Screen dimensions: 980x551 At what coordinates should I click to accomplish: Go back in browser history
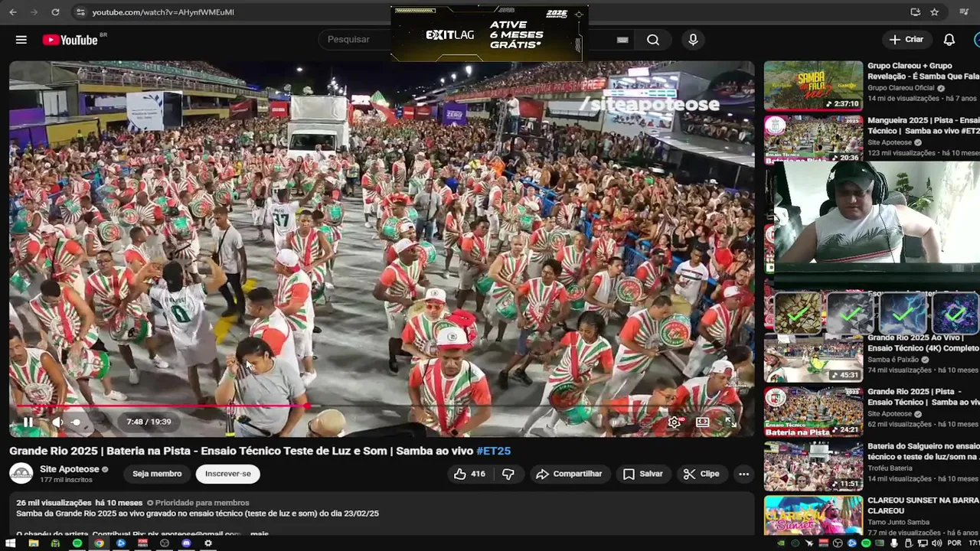(x=13, y=12)
